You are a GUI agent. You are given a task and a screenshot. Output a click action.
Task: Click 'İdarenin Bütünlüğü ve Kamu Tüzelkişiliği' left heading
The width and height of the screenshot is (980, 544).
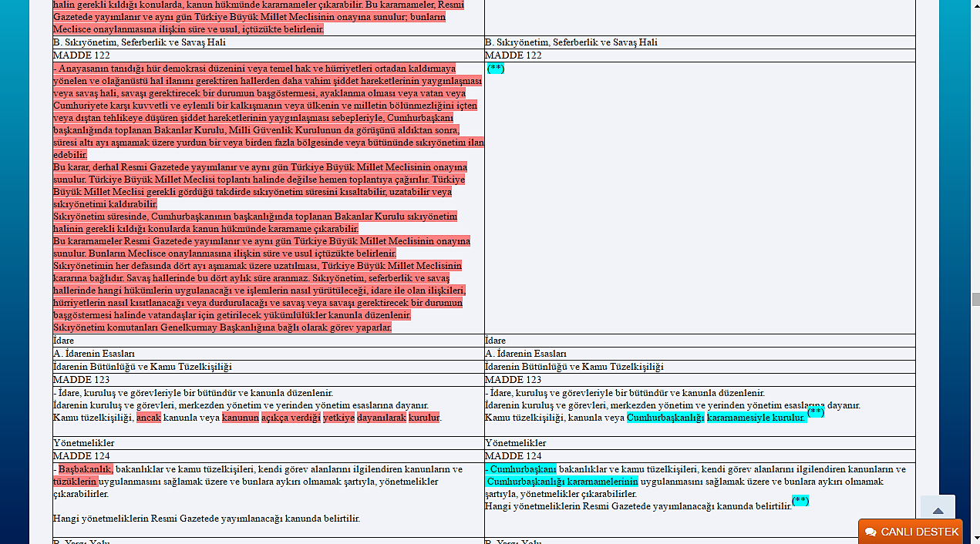coord(143,367)
